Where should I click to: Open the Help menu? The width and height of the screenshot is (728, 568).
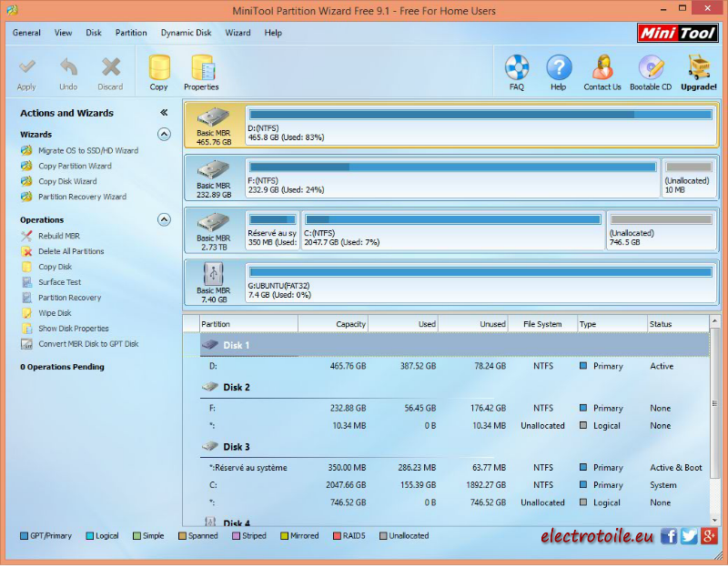point(273,33)
